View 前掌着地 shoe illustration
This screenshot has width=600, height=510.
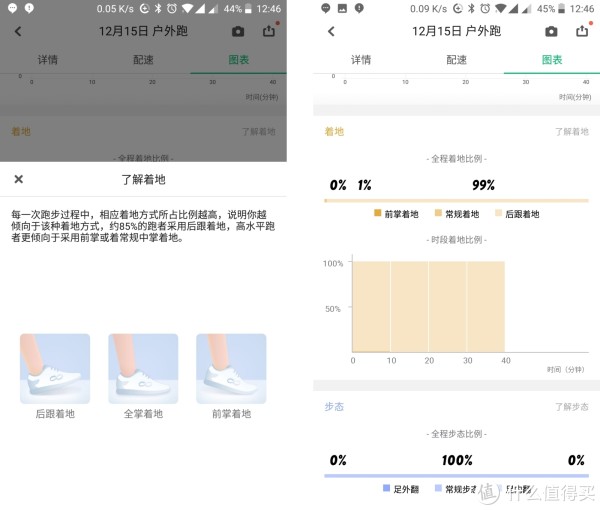[231, 368]
